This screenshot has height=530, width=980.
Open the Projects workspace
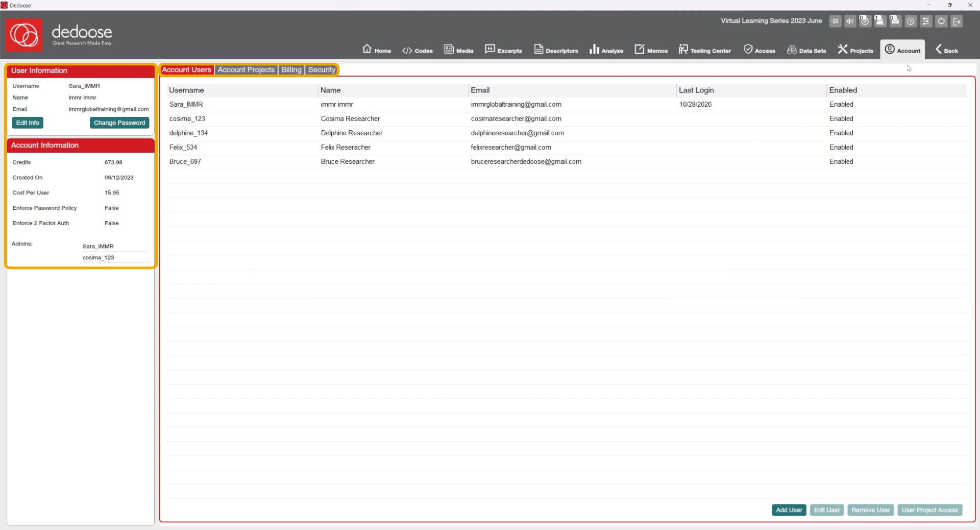pos(855,50)
